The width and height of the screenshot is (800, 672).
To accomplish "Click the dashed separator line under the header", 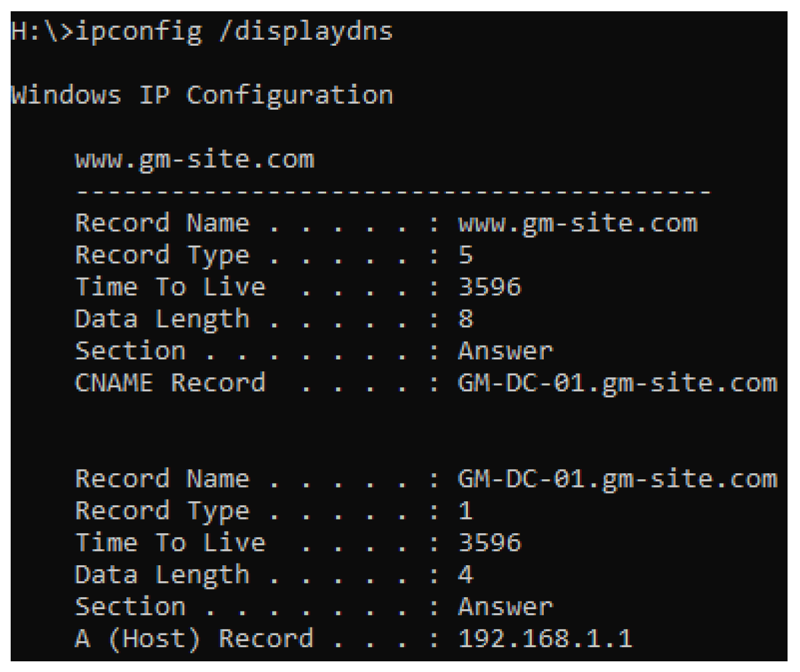I will coord(393,192).
